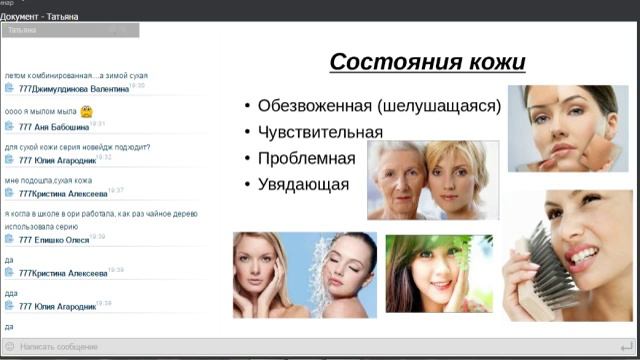Click the 'Документ - Татьяна' window title
Screen dimensions: 640x360
pos(39,17)
